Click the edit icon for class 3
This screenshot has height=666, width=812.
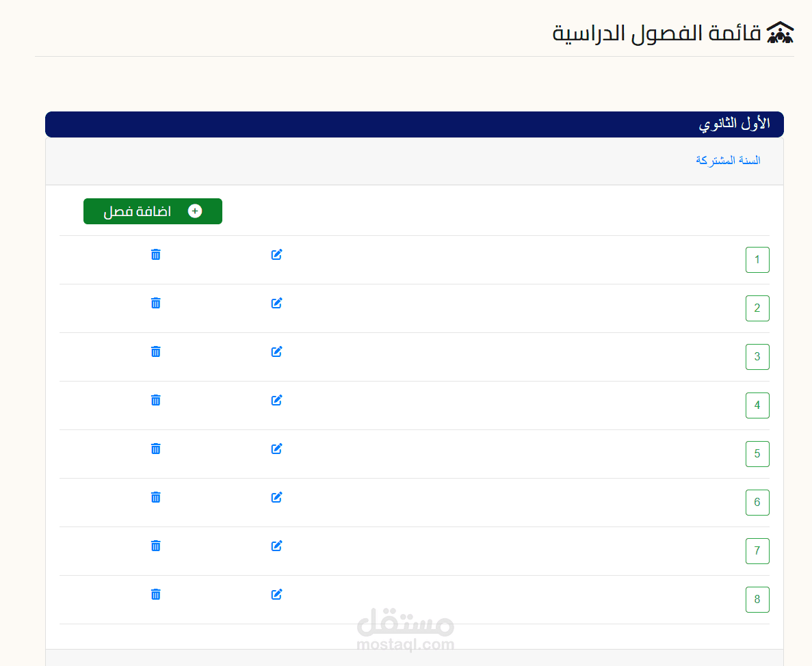[x=276, y=352]
